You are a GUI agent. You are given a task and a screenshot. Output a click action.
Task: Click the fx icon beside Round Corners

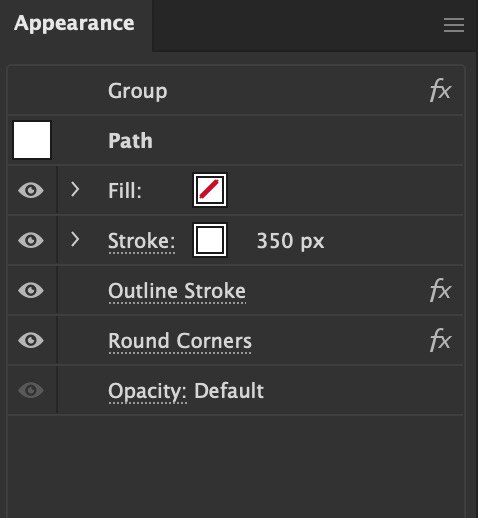pos(440,340)
